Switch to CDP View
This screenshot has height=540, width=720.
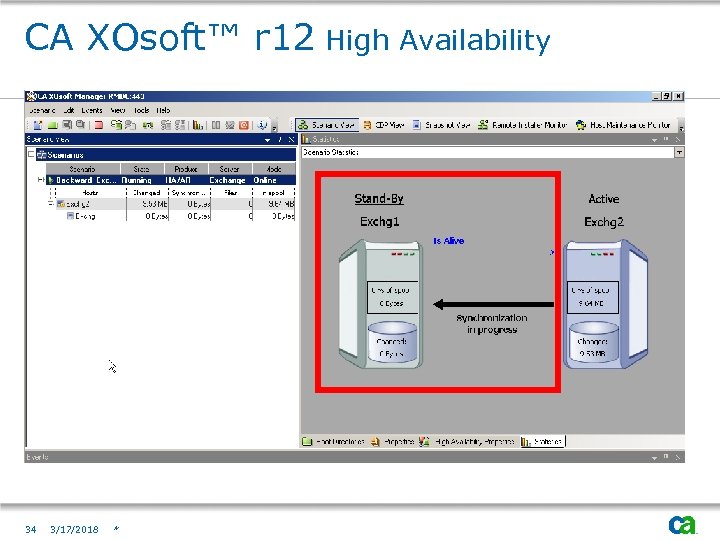[384, 125]
